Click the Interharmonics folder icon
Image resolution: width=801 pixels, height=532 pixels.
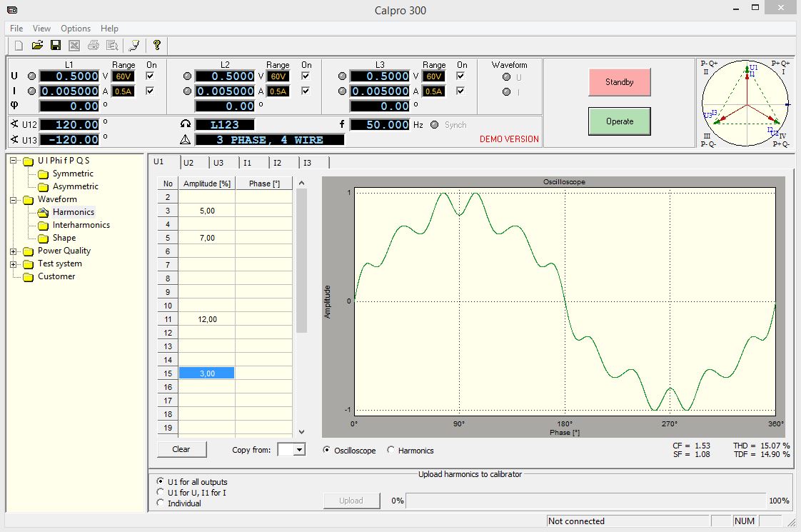pos(44,226)
